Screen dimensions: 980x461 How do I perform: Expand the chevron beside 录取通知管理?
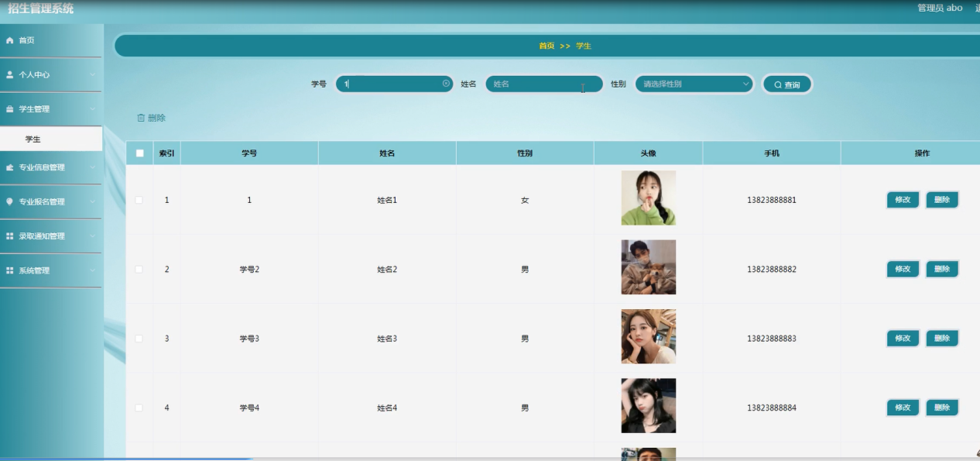tap(92, 236)
